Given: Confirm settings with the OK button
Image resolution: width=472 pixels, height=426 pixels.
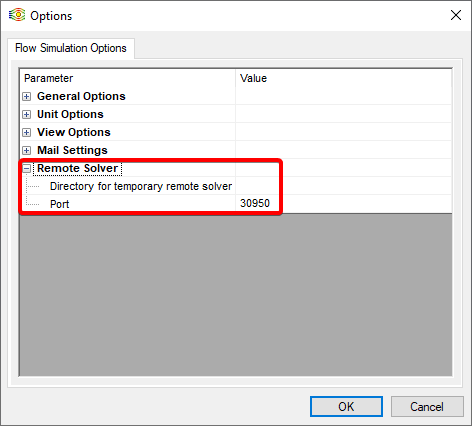Looking at the screenshot, I should 346,407.
